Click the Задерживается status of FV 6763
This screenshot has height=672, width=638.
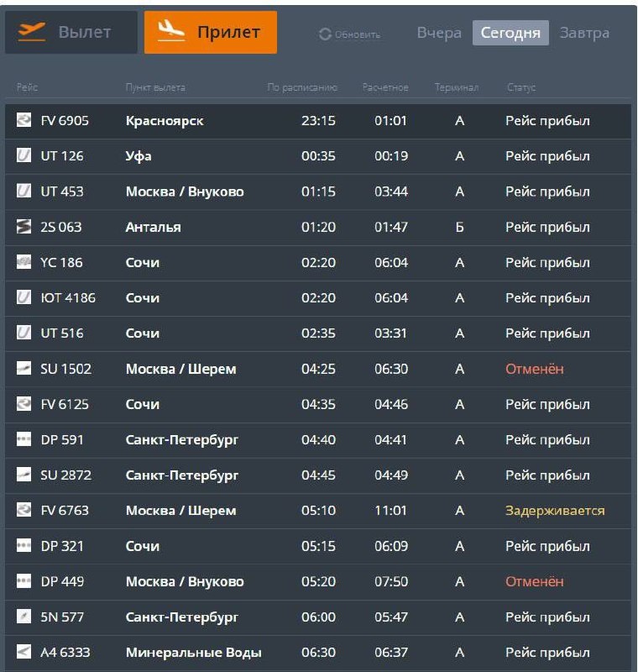tap(555, 511)
